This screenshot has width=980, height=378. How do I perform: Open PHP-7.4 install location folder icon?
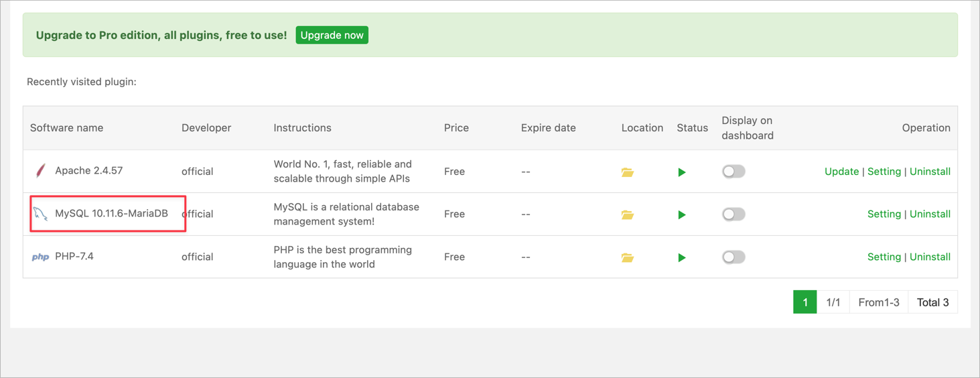[627, 258]
